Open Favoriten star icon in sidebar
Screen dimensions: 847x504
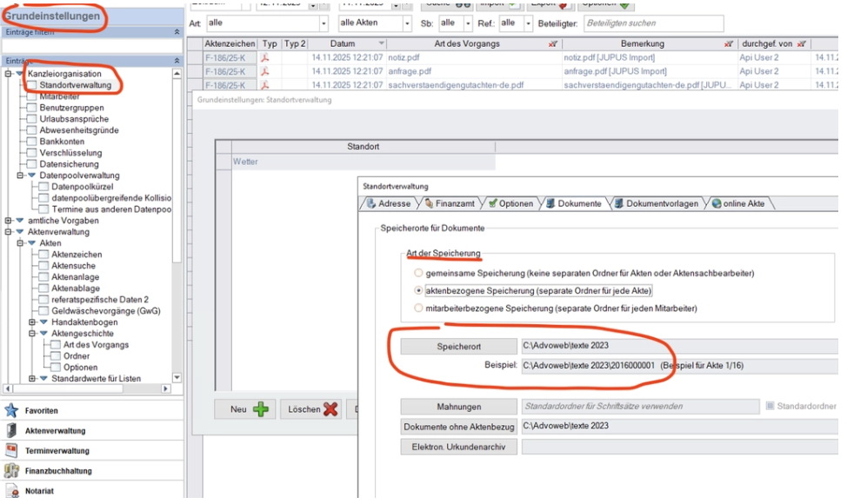click(11, 410)
